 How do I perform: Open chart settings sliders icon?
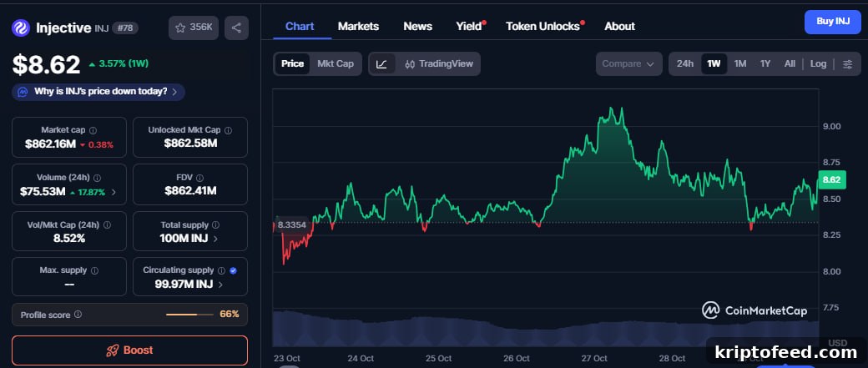(847, 63)
